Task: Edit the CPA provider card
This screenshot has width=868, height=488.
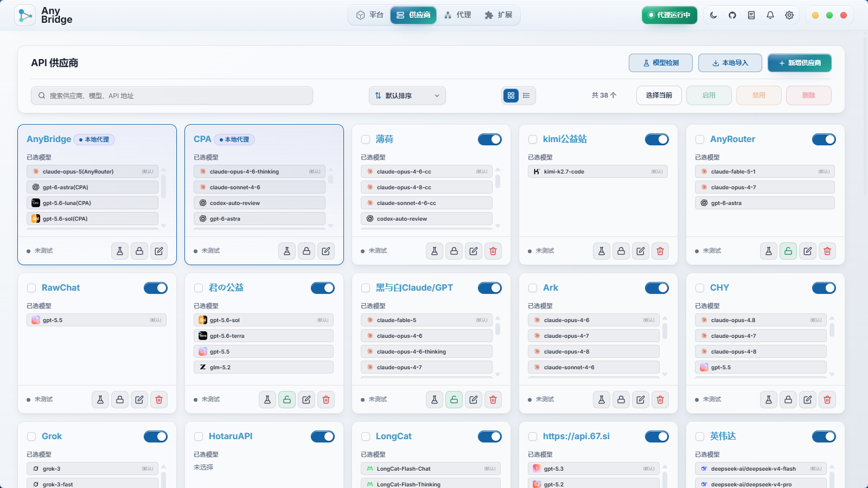Action: [x=326, y=251]
